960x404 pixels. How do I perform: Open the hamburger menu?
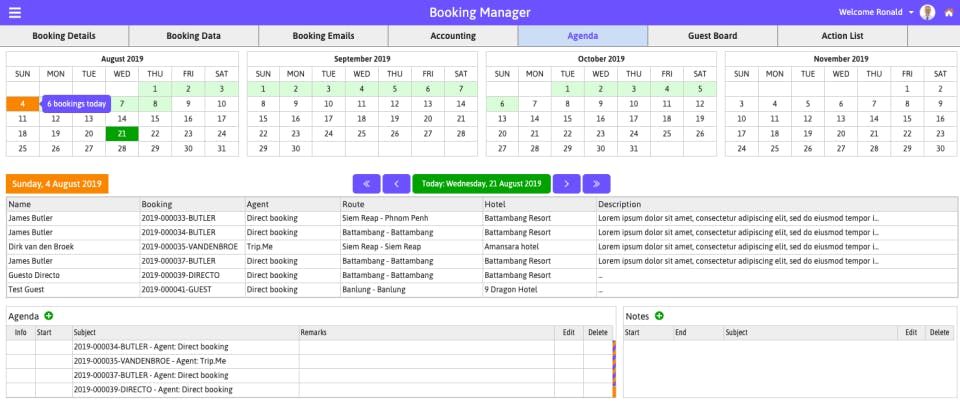[15, 12]
